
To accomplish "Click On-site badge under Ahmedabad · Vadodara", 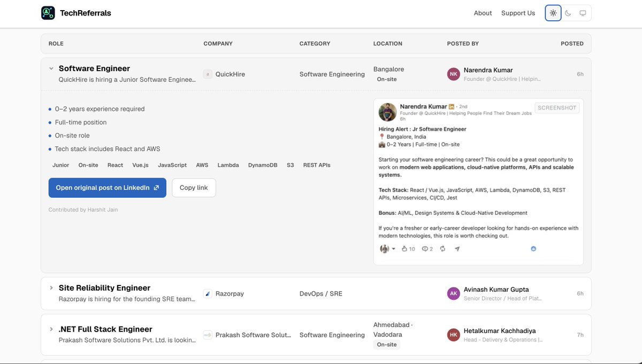I will click(387, 345).
